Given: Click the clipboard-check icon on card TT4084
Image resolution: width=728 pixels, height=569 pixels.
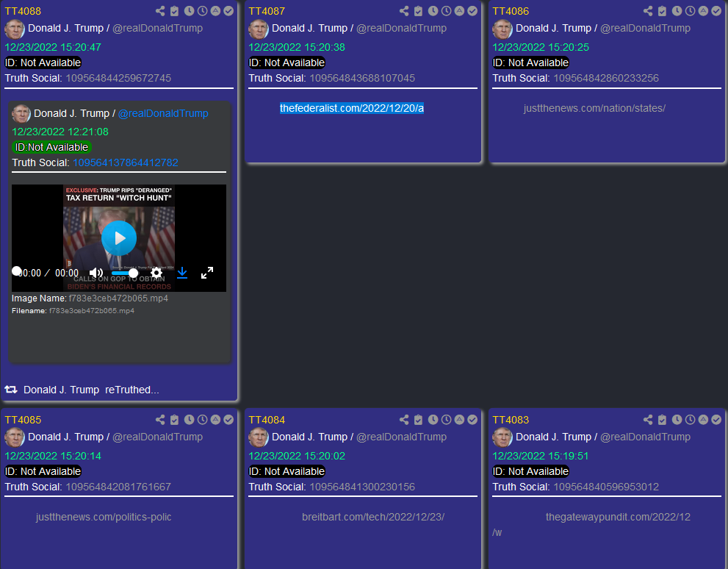Looking at the screenshot, I should coord(418,420).
